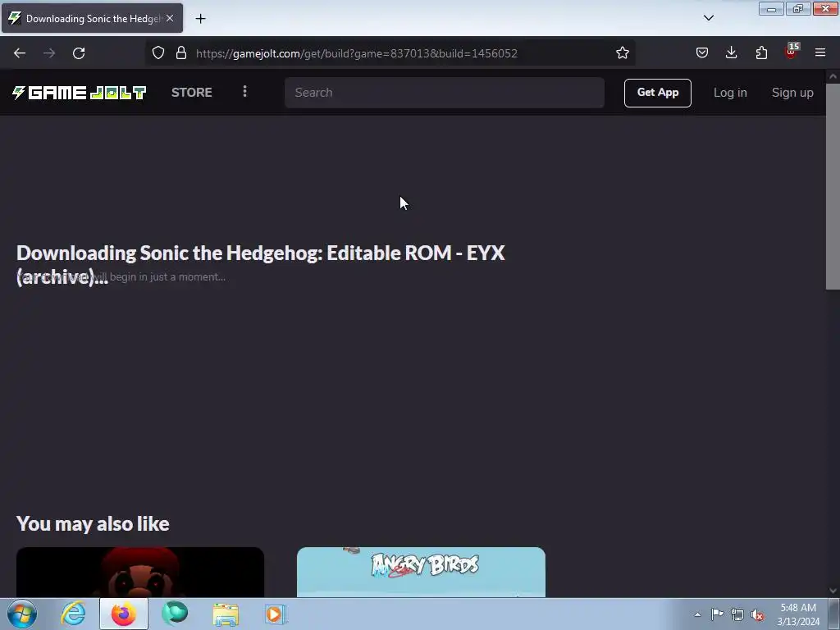Open the Windows Start menu
The image size is (840, 630).
(x=22, y=614)
